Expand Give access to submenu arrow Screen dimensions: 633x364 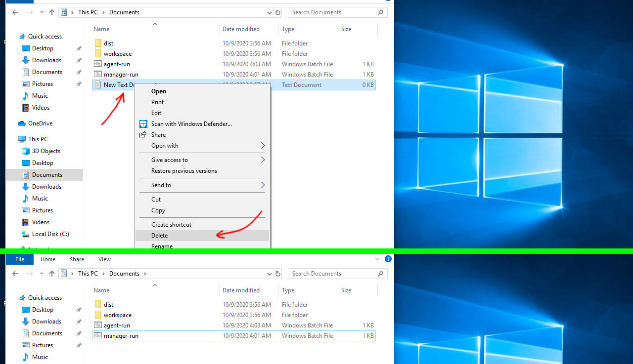click(263, 160)
